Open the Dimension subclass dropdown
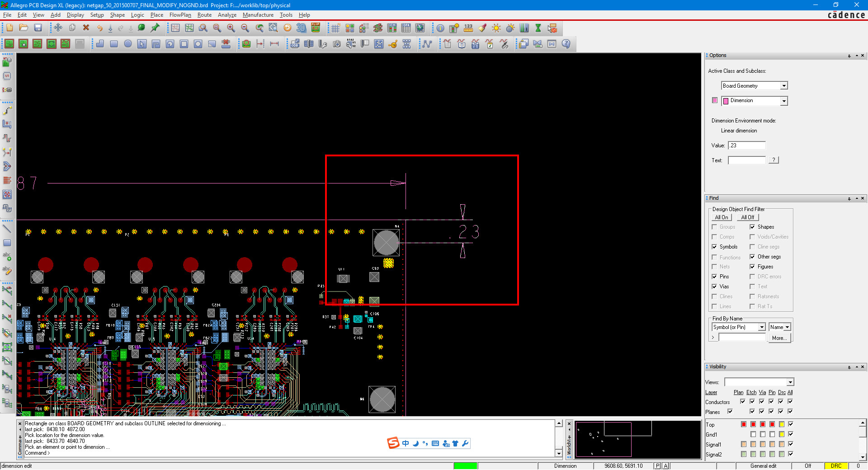Image resolution: width=868 pixels, height=470 pixels. click(784, 101)
